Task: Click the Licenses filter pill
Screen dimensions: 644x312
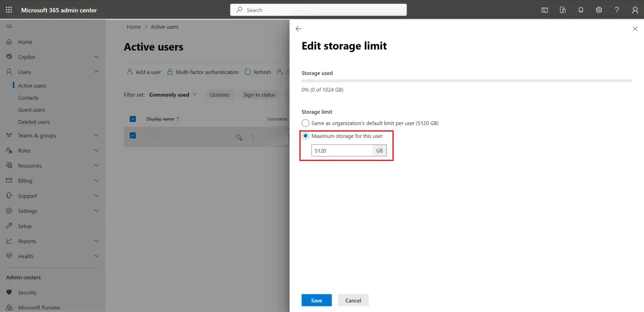Action: [219, 95]
